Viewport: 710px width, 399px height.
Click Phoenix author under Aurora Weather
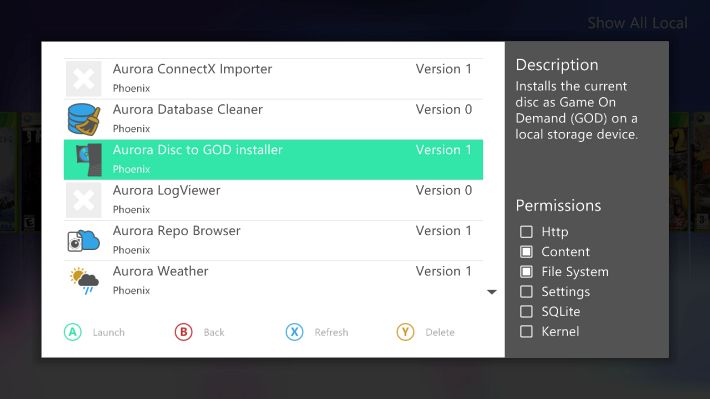[131, 290]
